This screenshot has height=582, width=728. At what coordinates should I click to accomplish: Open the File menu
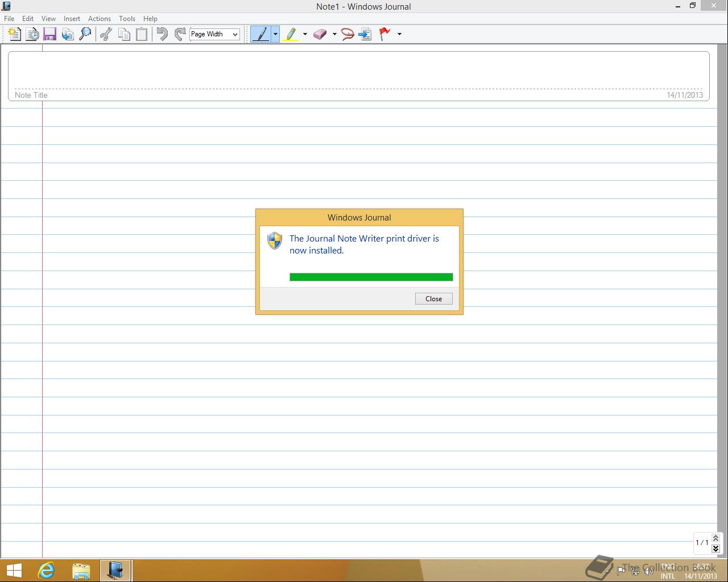click(9, 18)
